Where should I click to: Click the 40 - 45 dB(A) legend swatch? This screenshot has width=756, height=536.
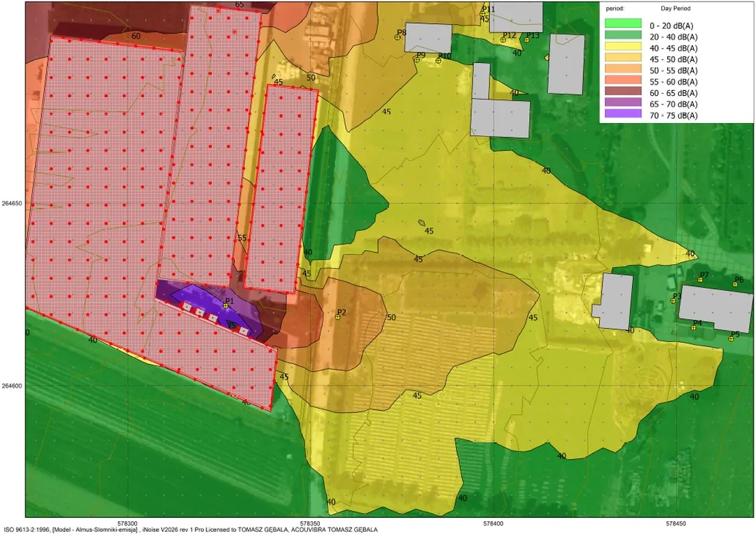(x=624, y=47)
